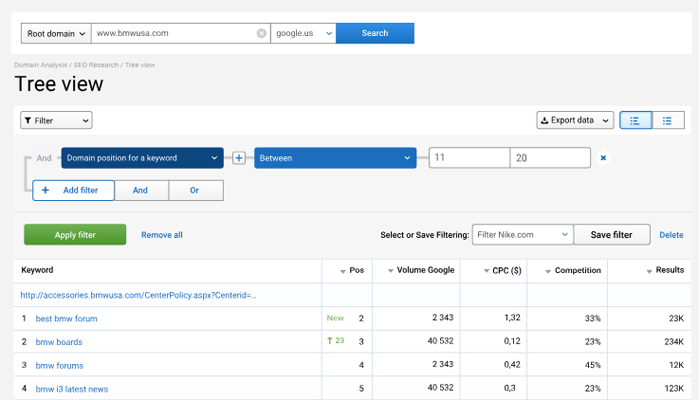The height and width of the screenshot is (400, 700).
Task: Switch to the second list view icon
Action: [x=668, y=121]
